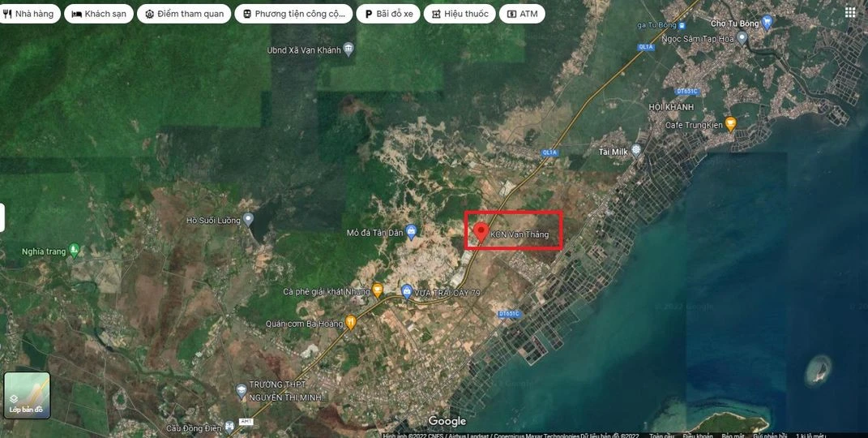The width and height of the screenshot is (868, 438).
Task: Filter map by Nhà hàng restaurants
Action: coord(29,14)
